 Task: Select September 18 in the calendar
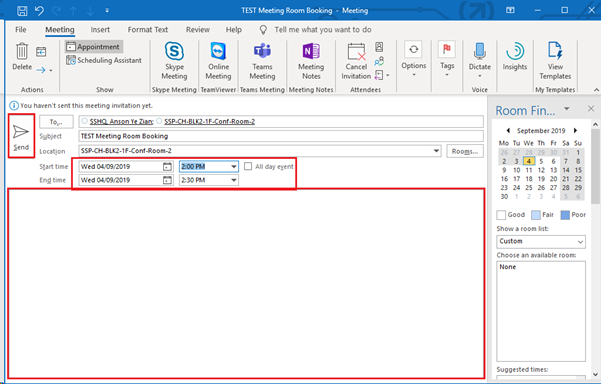point(529,179)
